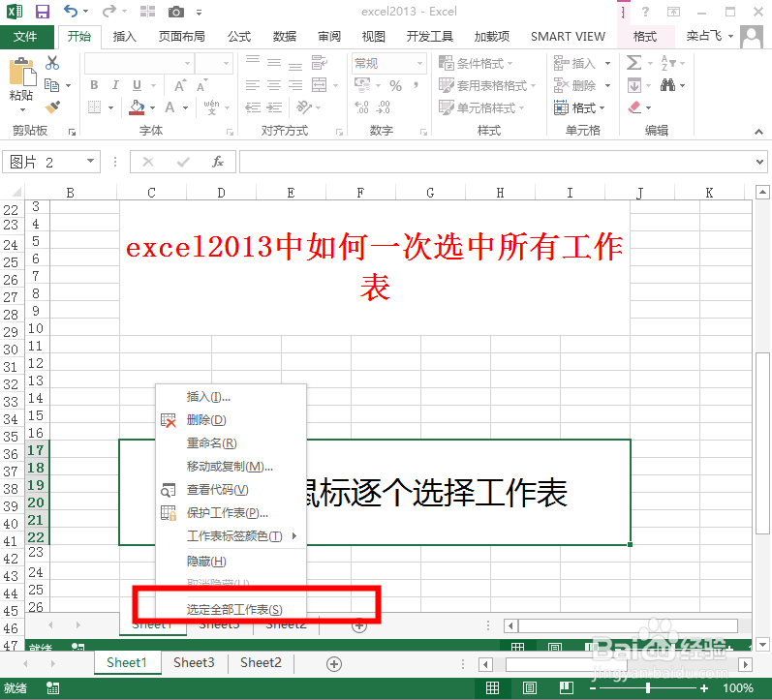Switch to the 页面布局 ribbon tab
772x700 pixels.
coord(181,36)
